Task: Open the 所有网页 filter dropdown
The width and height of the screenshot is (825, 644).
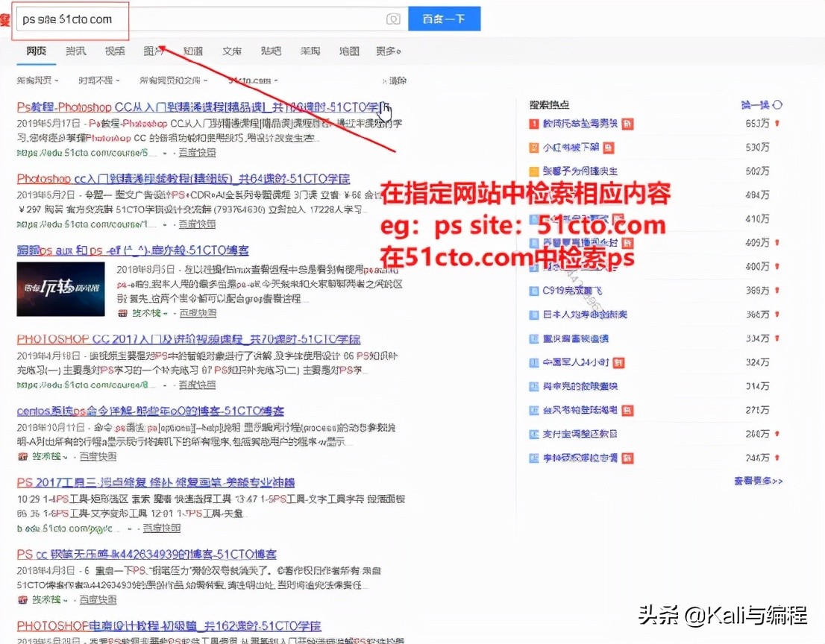Action: point(37,80)
